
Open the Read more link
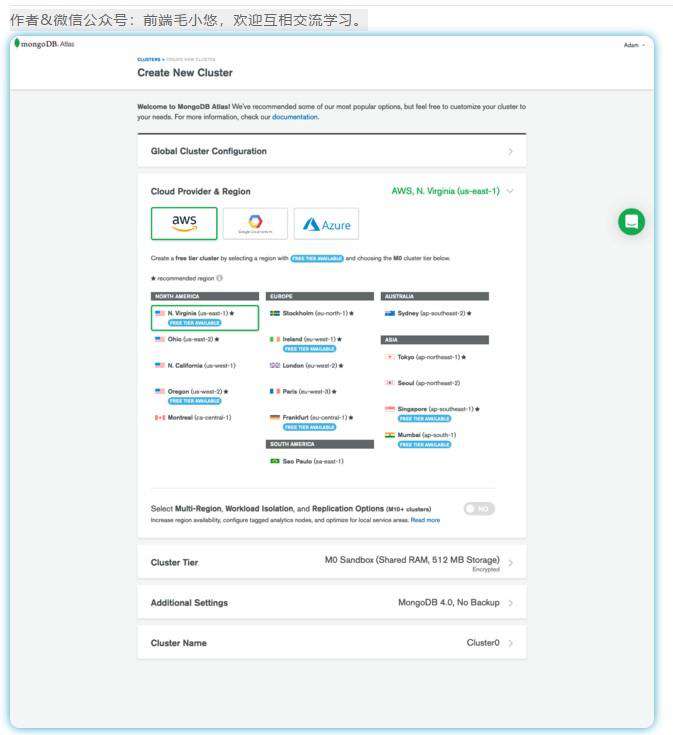425,520
